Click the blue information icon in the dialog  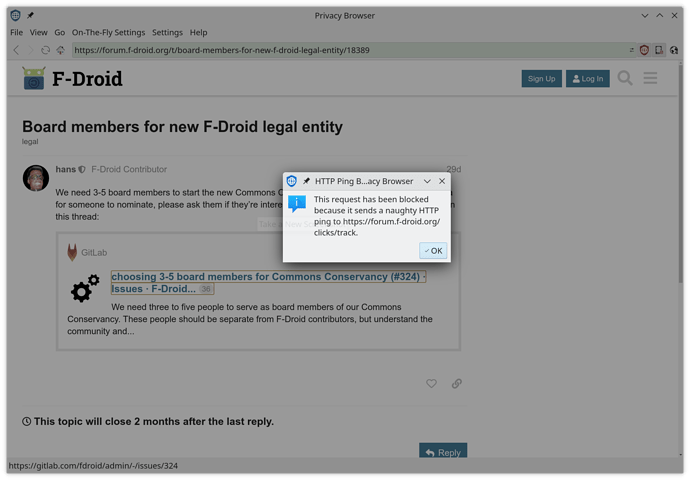click(x=297, y=204)
